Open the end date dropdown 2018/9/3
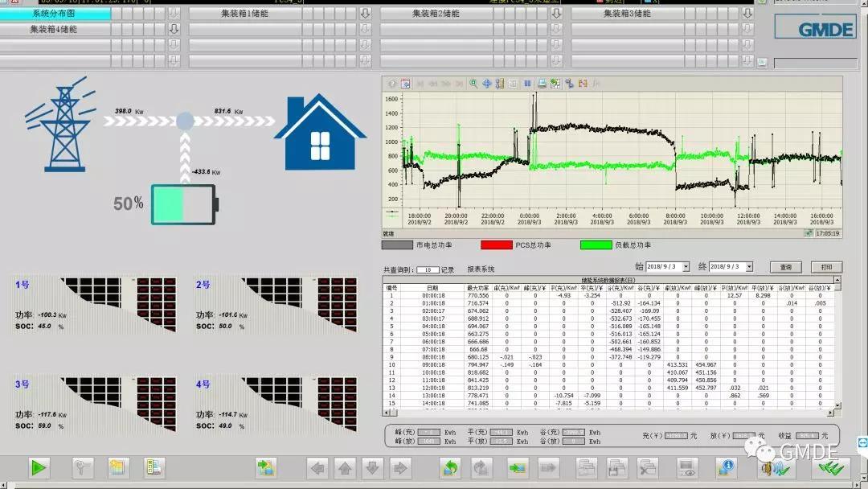The image size is (868, 489). 749,266
